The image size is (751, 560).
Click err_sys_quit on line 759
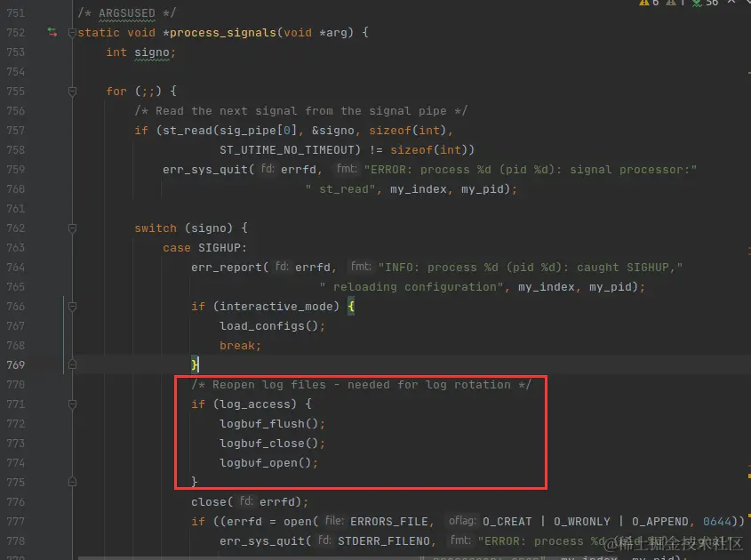tap(205, 170)
